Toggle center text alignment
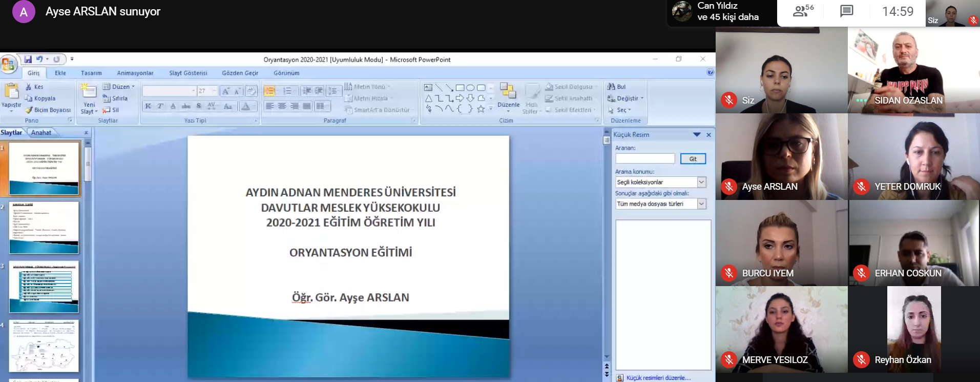980x382 pixels. click(x=282, y=106)
